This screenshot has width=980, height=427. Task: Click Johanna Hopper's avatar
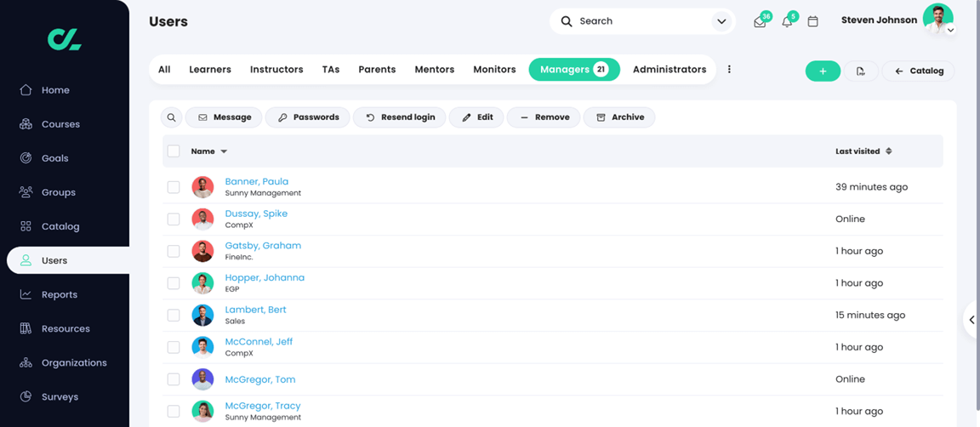click(202, 283)
